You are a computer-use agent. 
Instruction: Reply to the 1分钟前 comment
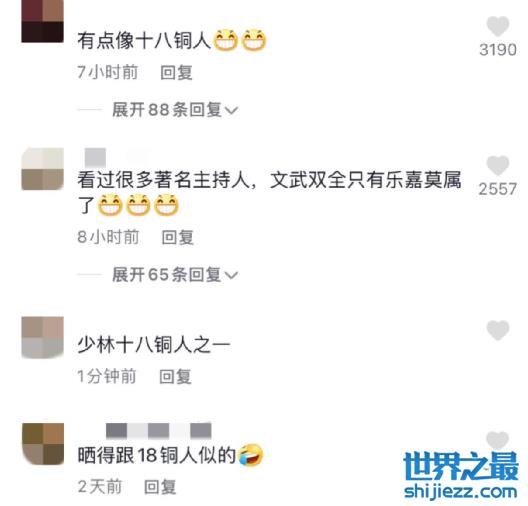point(175,376)
